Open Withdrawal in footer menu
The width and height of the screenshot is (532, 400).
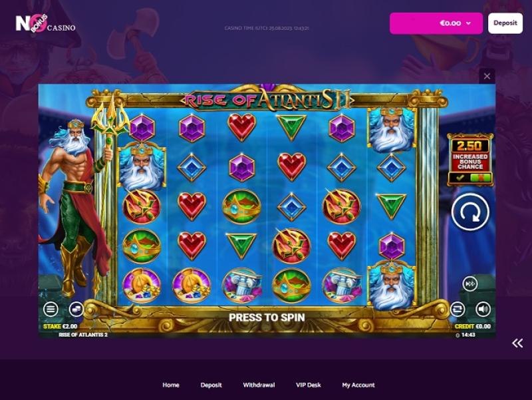click(259, 385)
